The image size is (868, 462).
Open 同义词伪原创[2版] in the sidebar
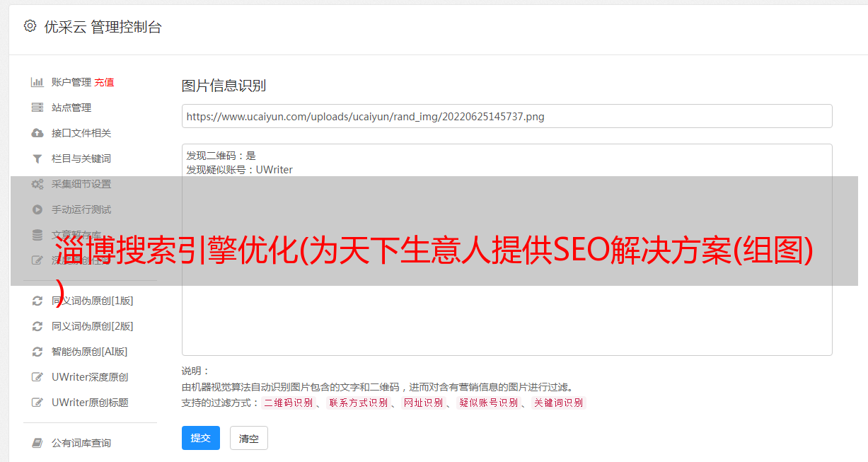92,326
